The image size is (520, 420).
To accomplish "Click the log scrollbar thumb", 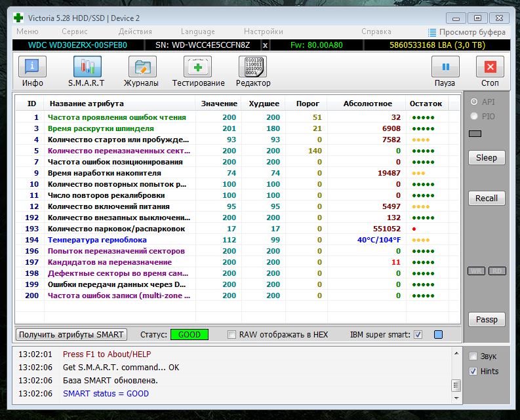I will coord(456,385).
